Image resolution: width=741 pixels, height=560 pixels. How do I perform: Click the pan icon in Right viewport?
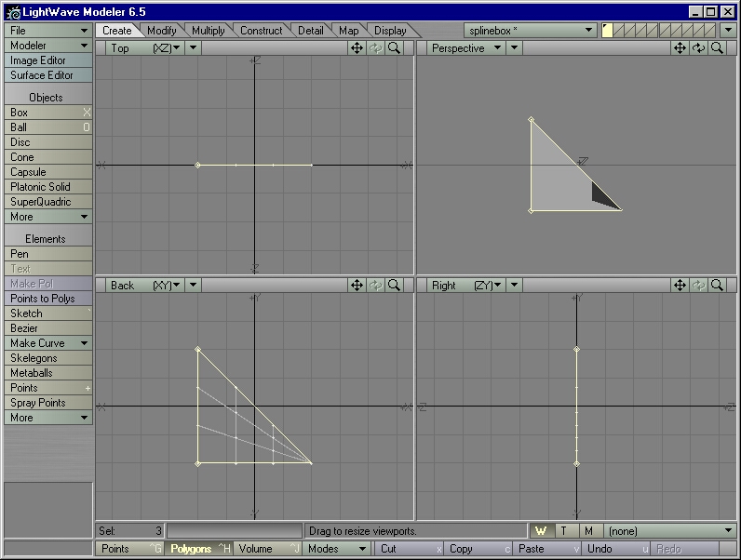pos(680,286)
